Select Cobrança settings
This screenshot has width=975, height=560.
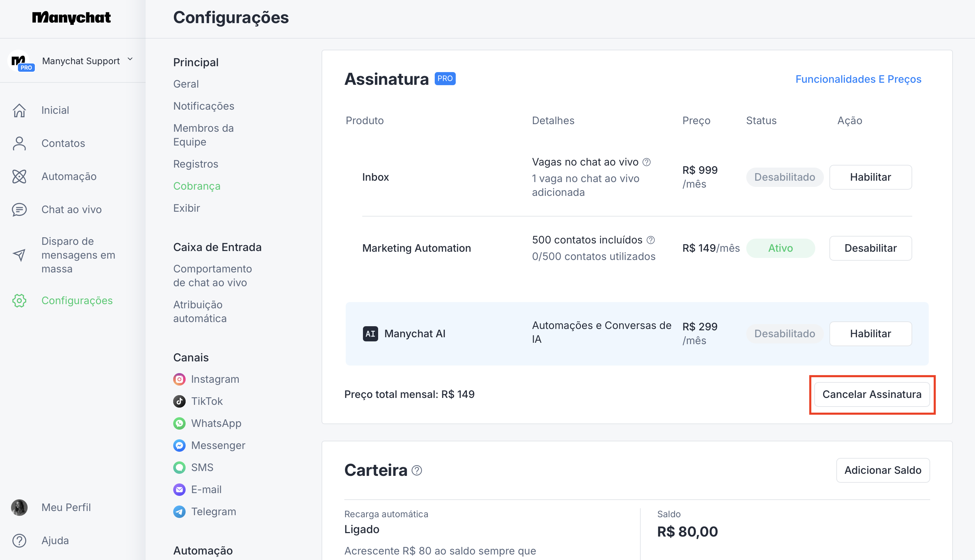[197, 186]
